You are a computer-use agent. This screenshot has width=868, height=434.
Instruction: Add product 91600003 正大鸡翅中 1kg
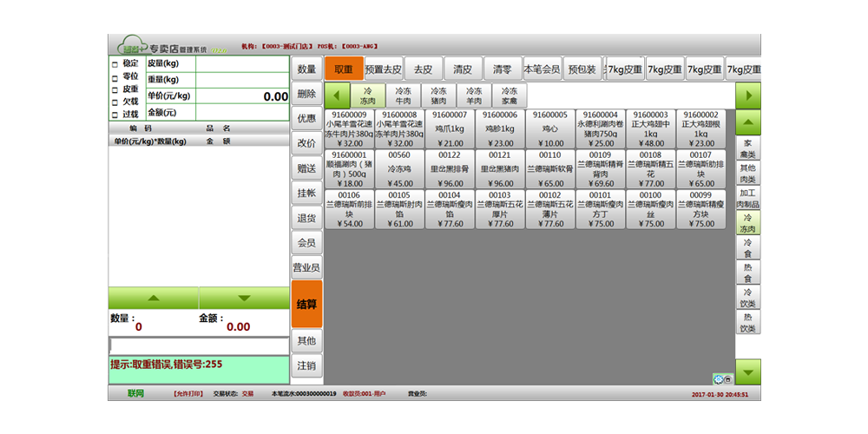pyautogui.click(x=650, y=129)
